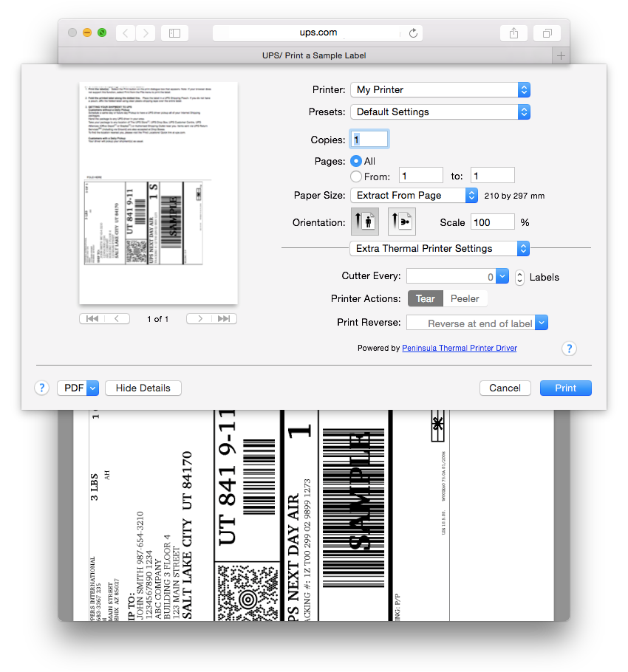Go back in Safari history
The image size is (628, 672).
coord(126,33)
